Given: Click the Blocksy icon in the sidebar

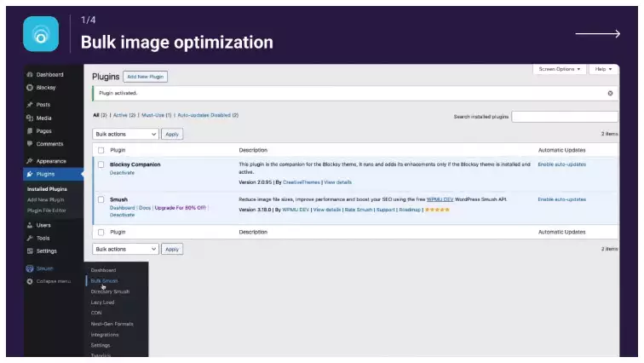Looking at the screenshot, I should (x=30, y=88).
